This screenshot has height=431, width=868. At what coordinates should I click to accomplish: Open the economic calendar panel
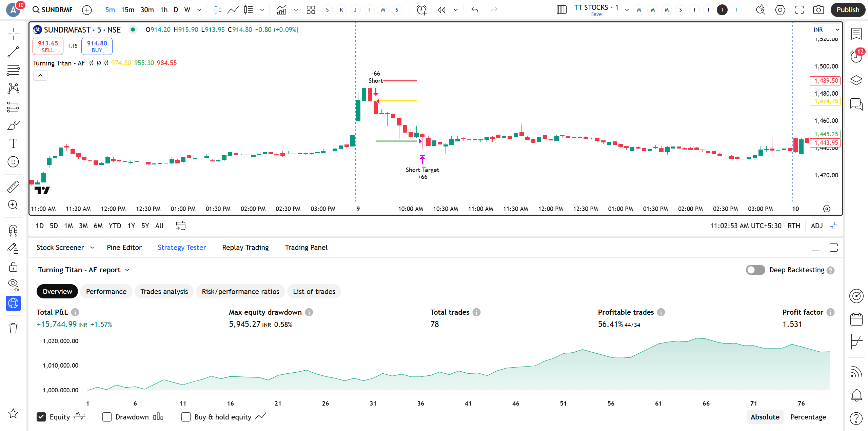[x=856, y=319]
